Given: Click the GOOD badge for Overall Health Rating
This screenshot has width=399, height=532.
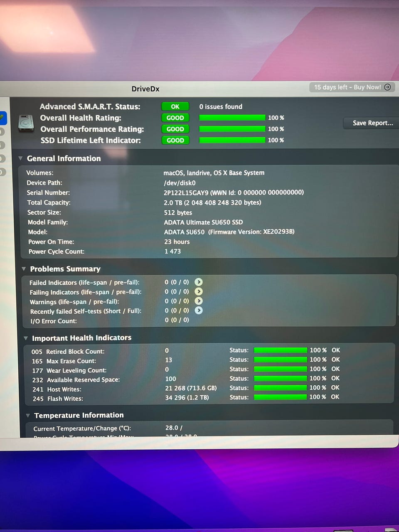Looking at the screenshot, I should click(x=175, y=118).
